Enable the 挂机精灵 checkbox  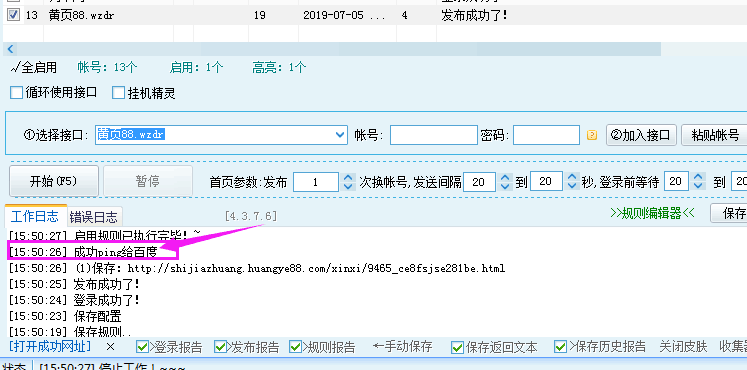click(118, 92)
